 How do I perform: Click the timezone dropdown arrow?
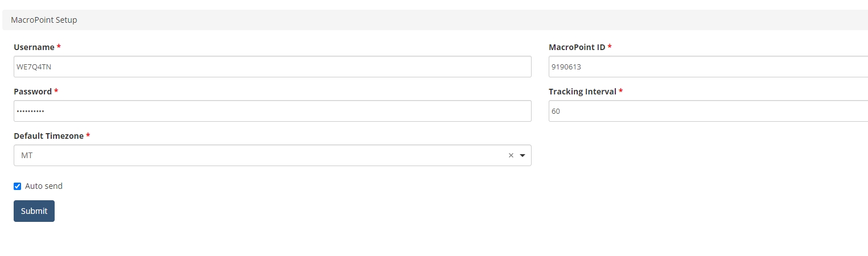click(523, 155)
